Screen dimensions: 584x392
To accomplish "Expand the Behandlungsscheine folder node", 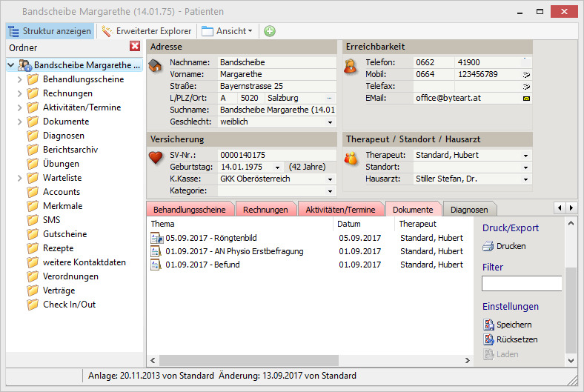I will pyautogui.click(x=20, y=79).
